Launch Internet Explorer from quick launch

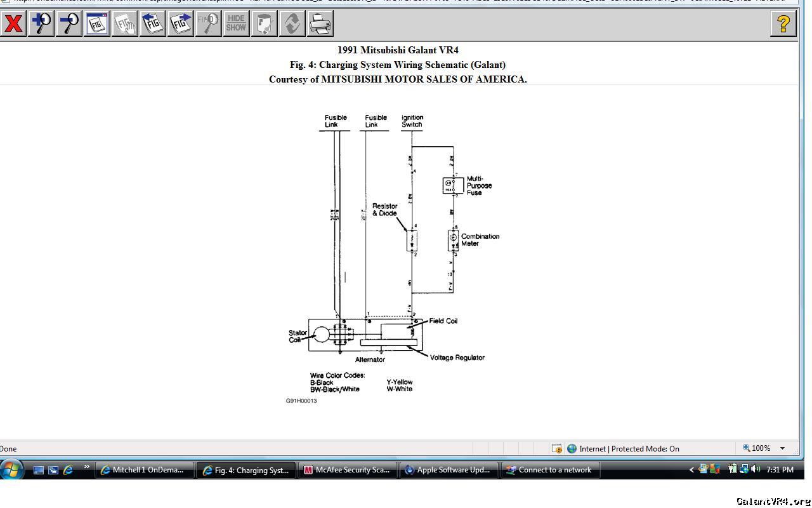[68, 470]
